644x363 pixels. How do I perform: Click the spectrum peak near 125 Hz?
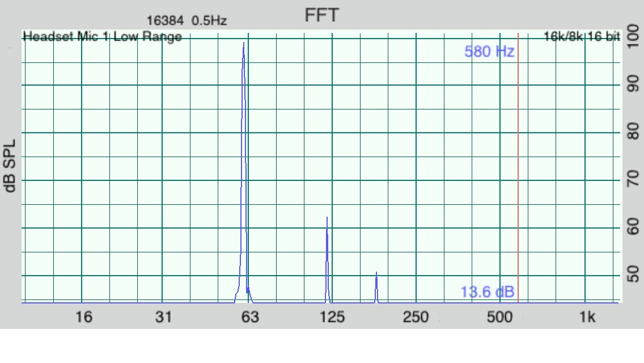coord(327,260)
